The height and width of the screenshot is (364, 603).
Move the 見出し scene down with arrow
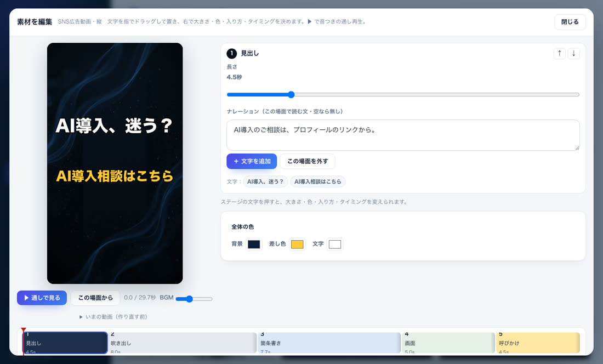click(573, 53)
